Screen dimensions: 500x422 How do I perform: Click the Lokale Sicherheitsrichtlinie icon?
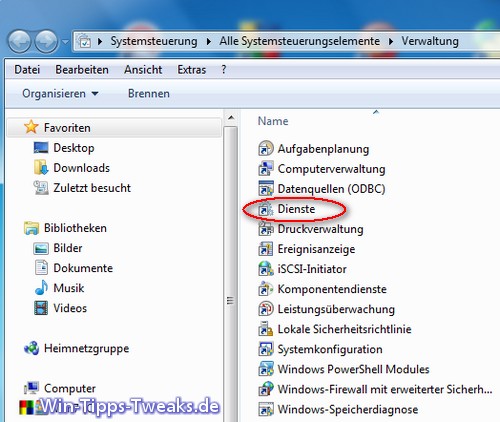(266, 329)
